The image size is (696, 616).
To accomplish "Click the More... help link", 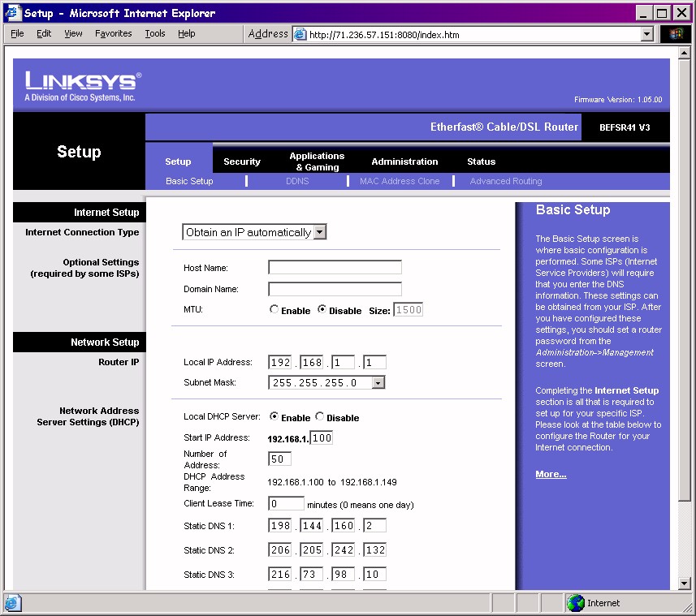I will coord(551,474).
